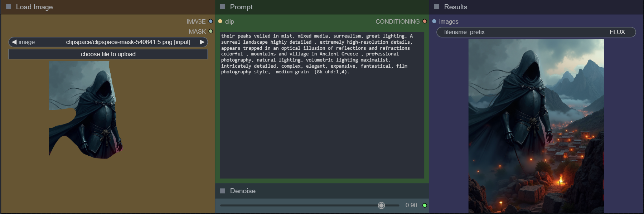Viewport: 644px width, 214px height.
Task: Collapse the Results node
Action: click(x=437, y=7)
